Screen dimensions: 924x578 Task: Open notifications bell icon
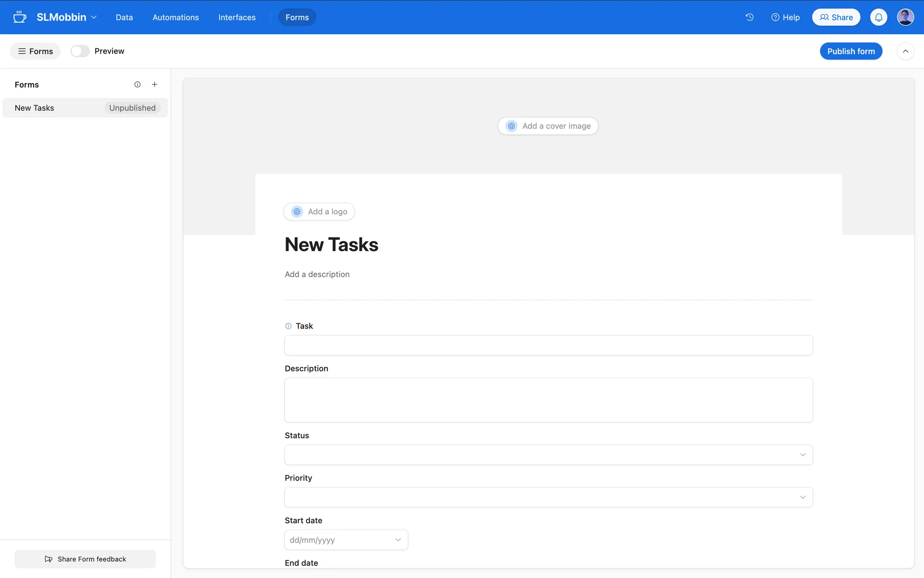tap(878, 17)
